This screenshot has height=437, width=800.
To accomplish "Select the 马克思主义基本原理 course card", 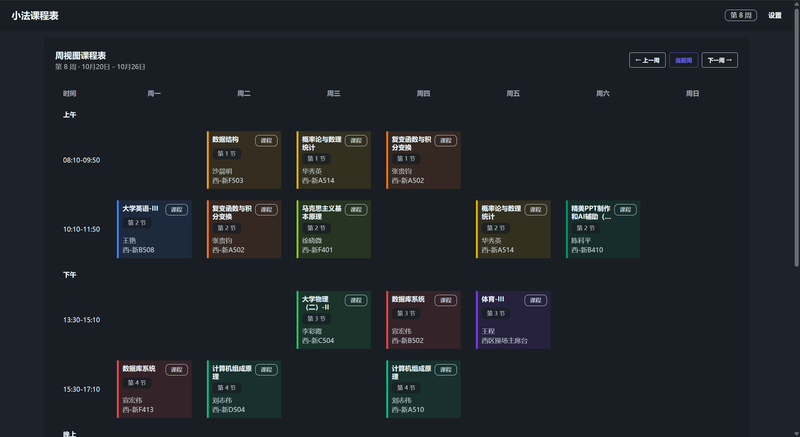I will click(334, 229).
